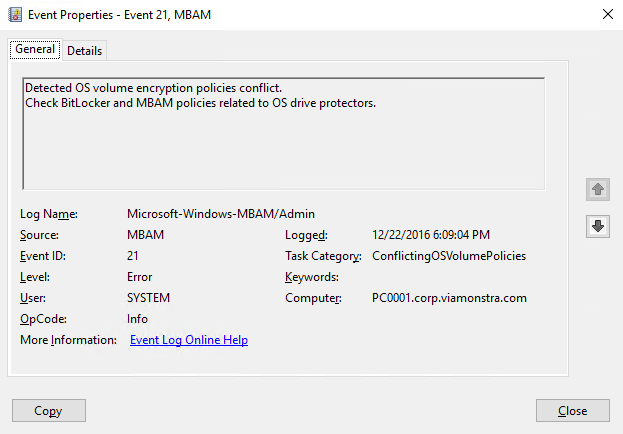Click the down arrow next event button

click(598, 227)
